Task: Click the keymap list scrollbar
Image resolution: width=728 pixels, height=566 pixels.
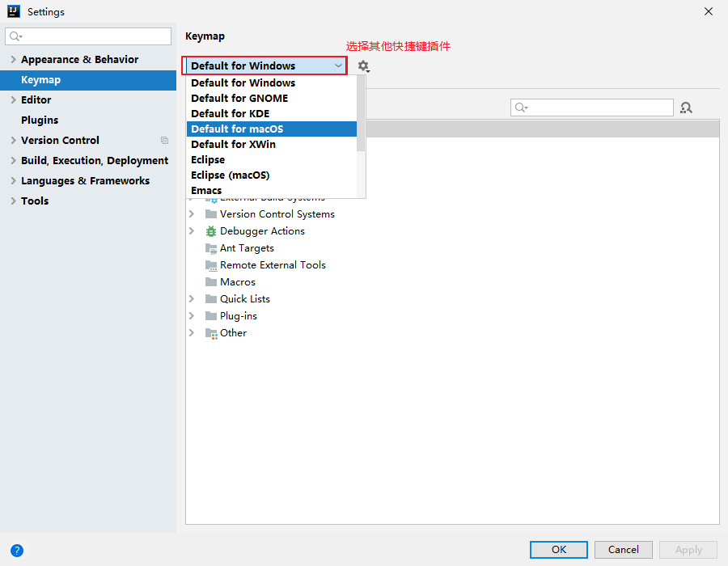Action: click(x=361, y=113)
